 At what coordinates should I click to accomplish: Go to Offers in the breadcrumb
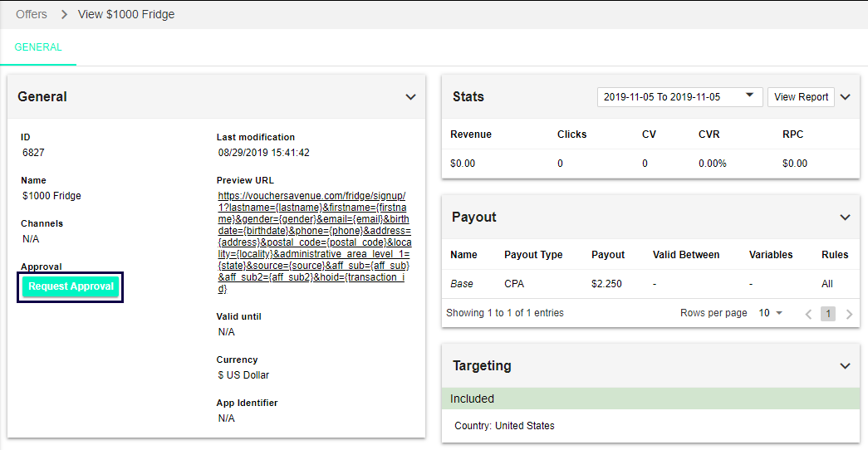pos(32,14)
